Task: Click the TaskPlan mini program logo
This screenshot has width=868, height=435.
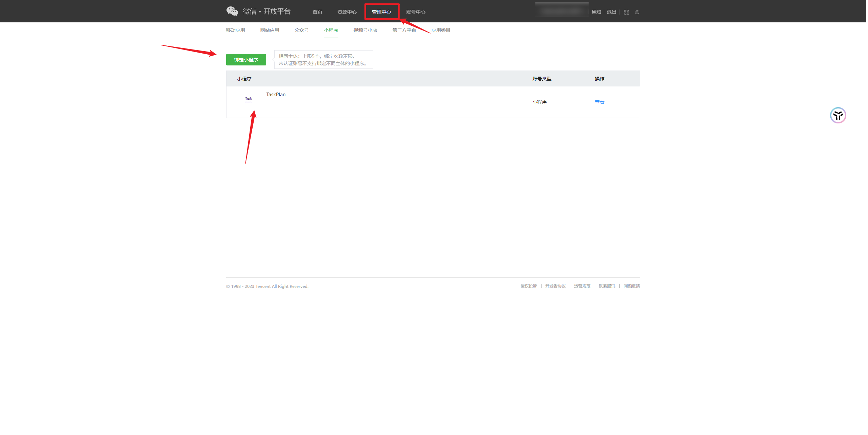Action: (249, 99)
